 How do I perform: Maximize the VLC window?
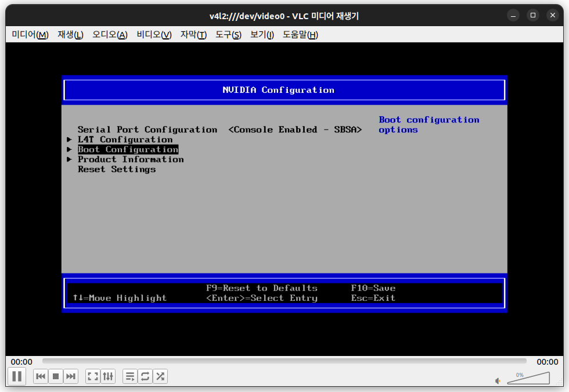[533, 15]
